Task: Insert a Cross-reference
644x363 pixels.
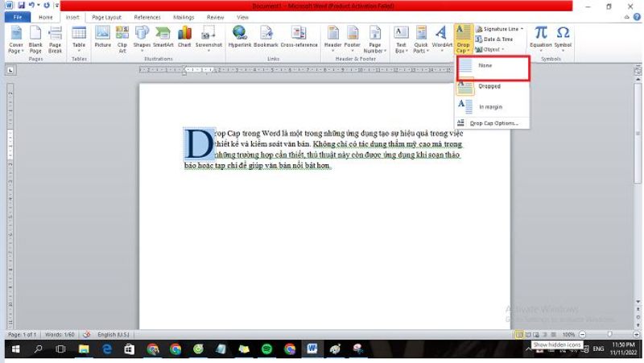Action: 299,37
